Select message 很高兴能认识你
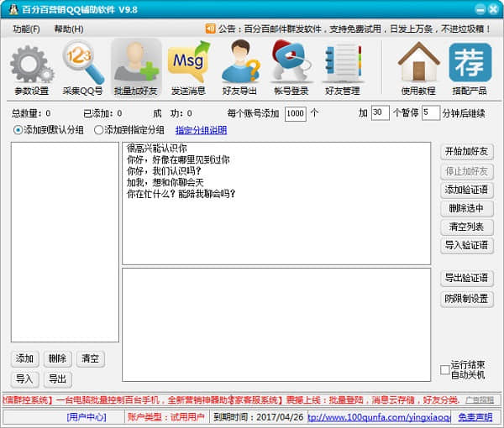This screenshot has height=428, width=504. pyautogui.click(x=157, y=149)
